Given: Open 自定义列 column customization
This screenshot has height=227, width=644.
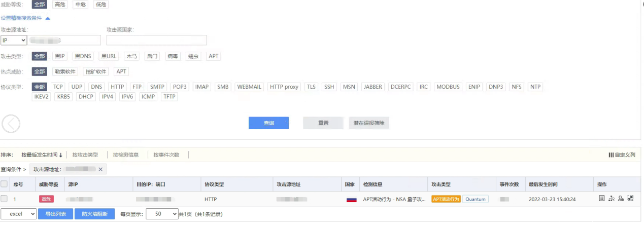Looking at the screenshot, I should (622, 155).
